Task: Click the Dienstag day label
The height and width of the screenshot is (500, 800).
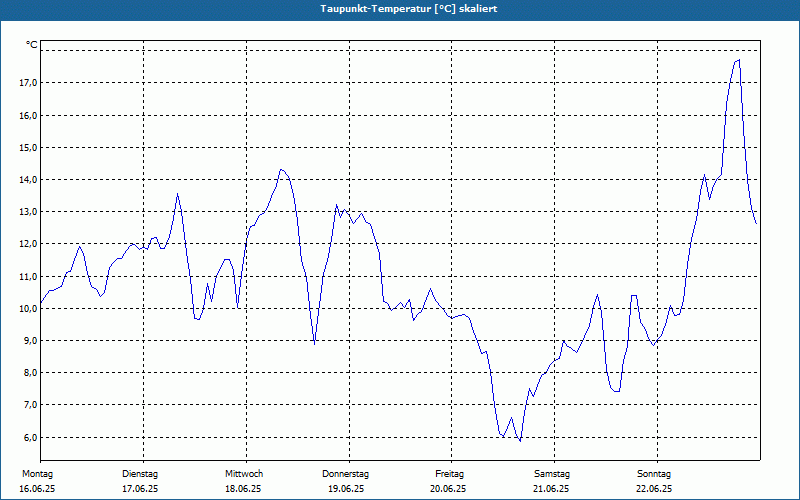Action: [140, 474]
